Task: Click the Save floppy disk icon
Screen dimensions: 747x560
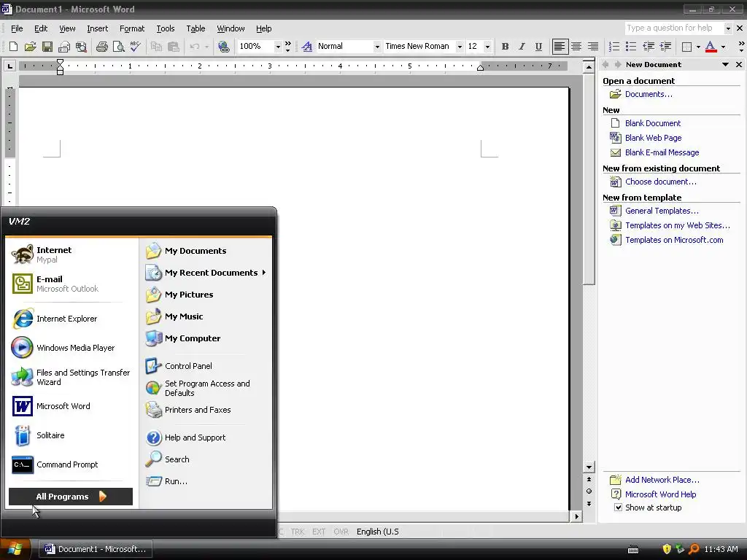Action: (x=47, y=46)
